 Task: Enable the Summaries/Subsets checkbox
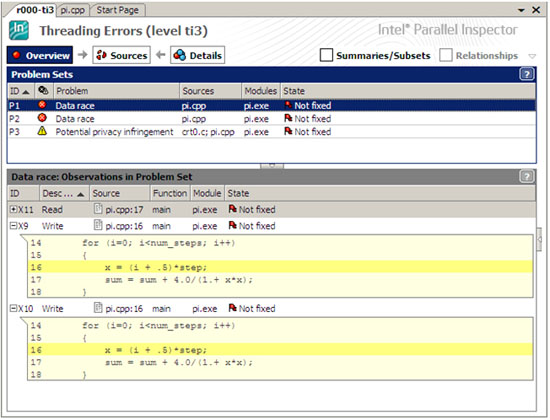326,55
